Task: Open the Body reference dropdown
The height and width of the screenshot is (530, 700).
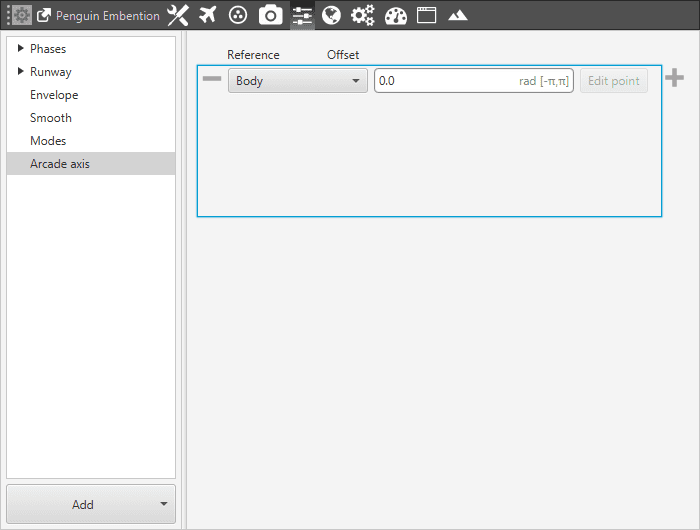Action: coord(298,81)
